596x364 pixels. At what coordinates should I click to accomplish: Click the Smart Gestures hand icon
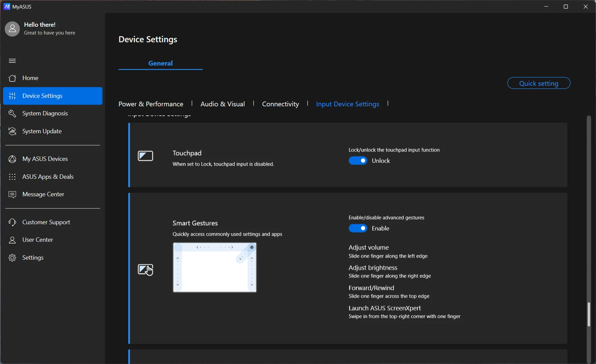(145, 269)
